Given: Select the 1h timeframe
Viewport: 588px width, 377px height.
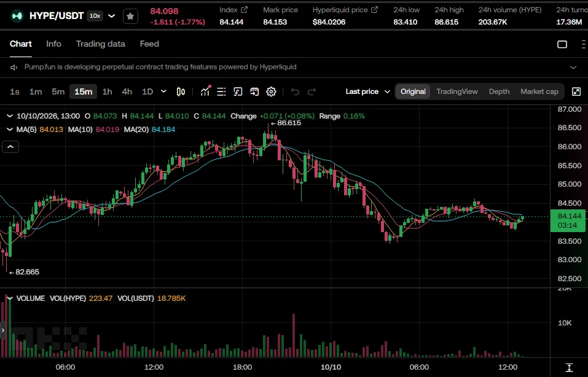Looking at the screenshot, I should (108, 92).
